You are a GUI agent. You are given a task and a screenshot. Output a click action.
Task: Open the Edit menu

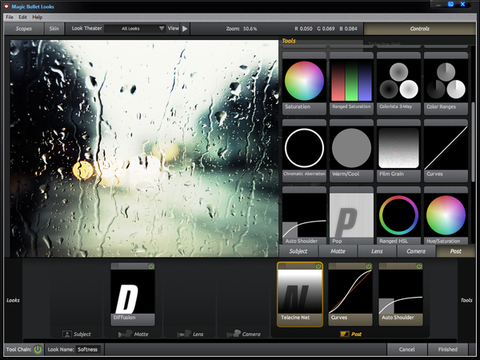coord(23,17)
